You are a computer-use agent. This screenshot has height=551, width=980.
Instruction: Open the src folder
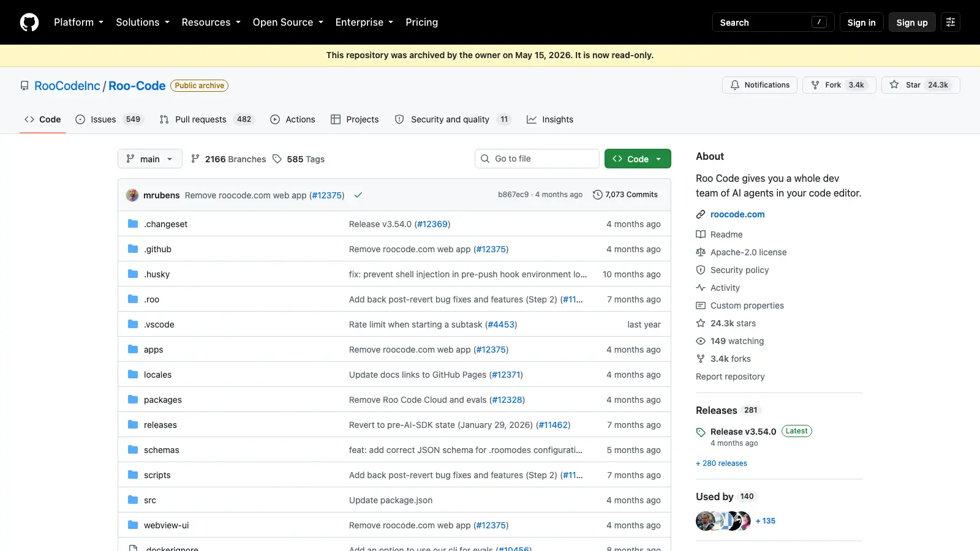tap(150, 500)
